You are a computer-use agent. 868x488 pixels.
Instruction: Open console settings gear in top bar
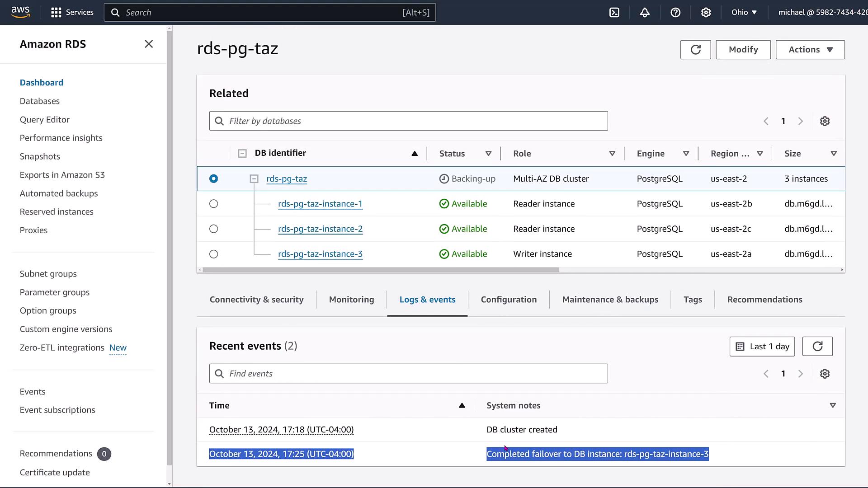tap(706, 13)
